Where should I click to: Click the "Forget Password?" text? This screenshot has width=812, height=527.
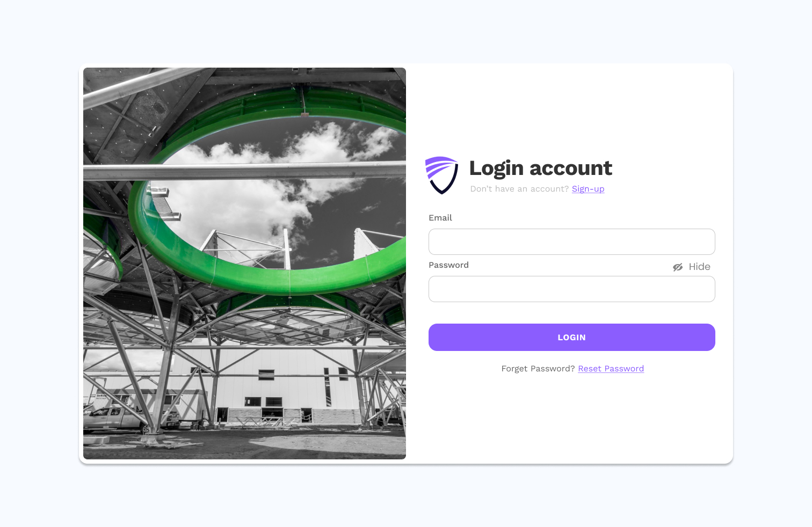click(x=538, y=369)
